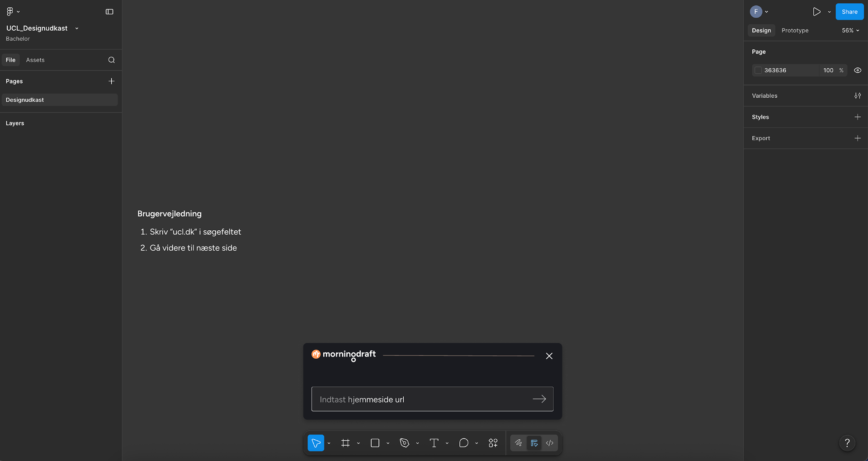The image size is (868, 461).
Task: Open Comment tool options chevron
Action: 476,443
